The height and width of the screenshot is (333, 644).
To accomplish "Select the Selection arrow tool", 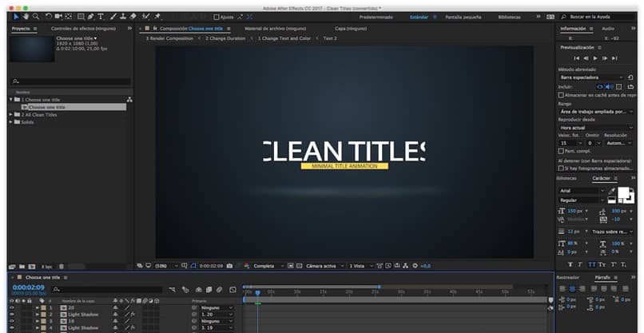I will [16, 17].
